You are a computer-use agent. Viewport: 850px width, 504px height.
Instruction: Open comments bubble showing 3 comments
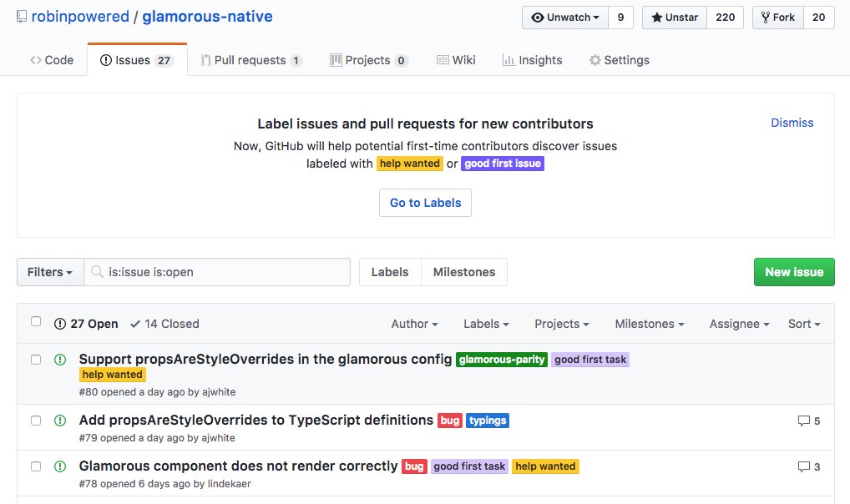[x=809, y=466]
